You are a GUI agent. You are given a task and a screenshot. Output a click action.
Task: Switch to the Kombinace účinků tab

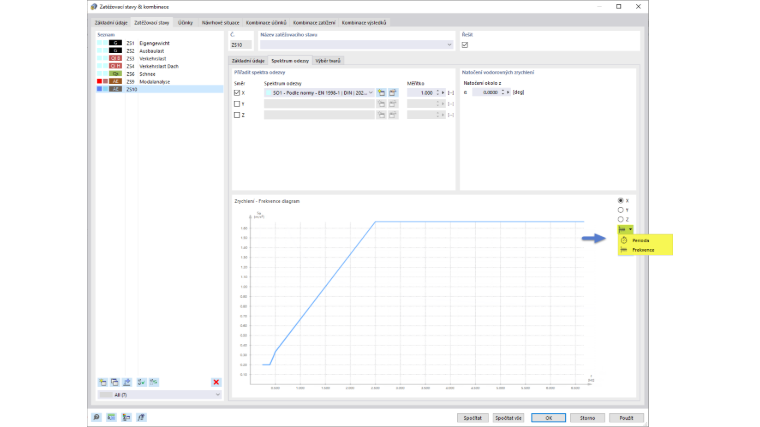266,23
